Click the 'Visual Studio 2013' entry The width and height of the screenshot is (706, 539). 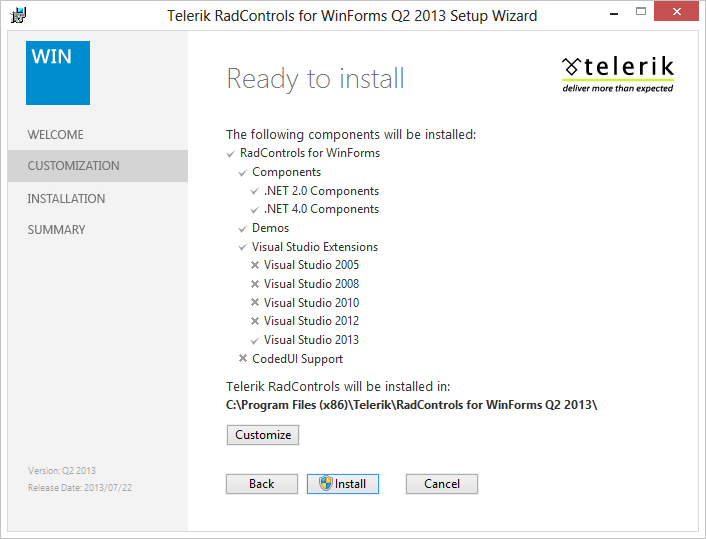tap(311, 340)
